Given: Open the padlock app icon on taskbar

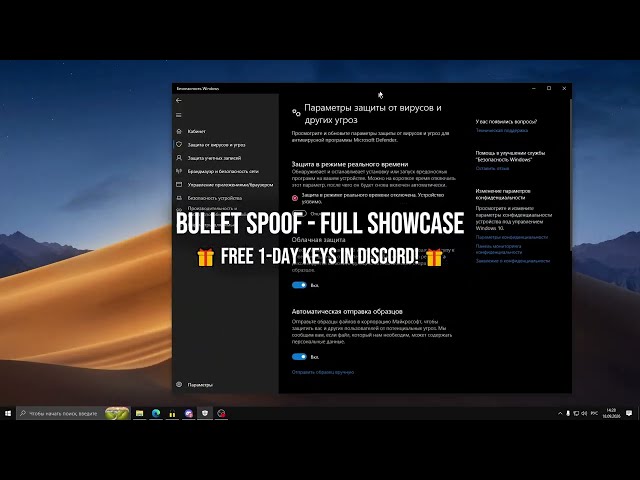Looking at the screenshot, I should pyautogui.click(x=172, y=413).
